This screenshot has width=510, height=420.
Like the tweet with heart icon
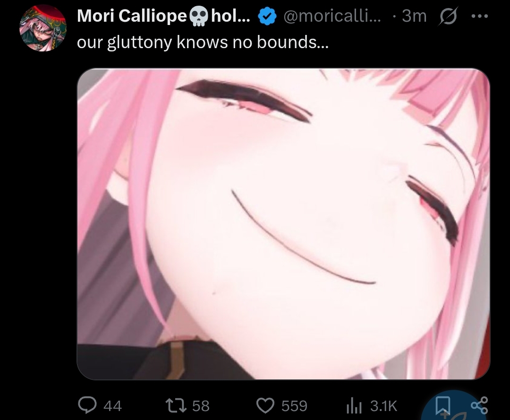265,405
